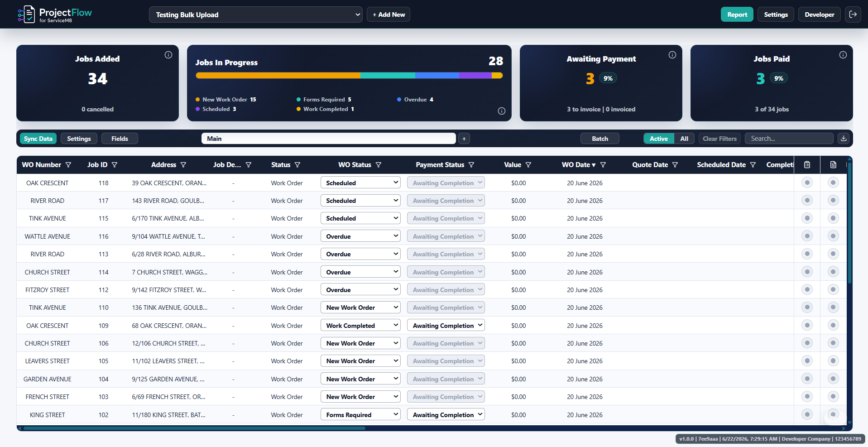The image size is (868, 447).
Task: Toggle clipboard radio for Job 104
Action: click(807, 379)
